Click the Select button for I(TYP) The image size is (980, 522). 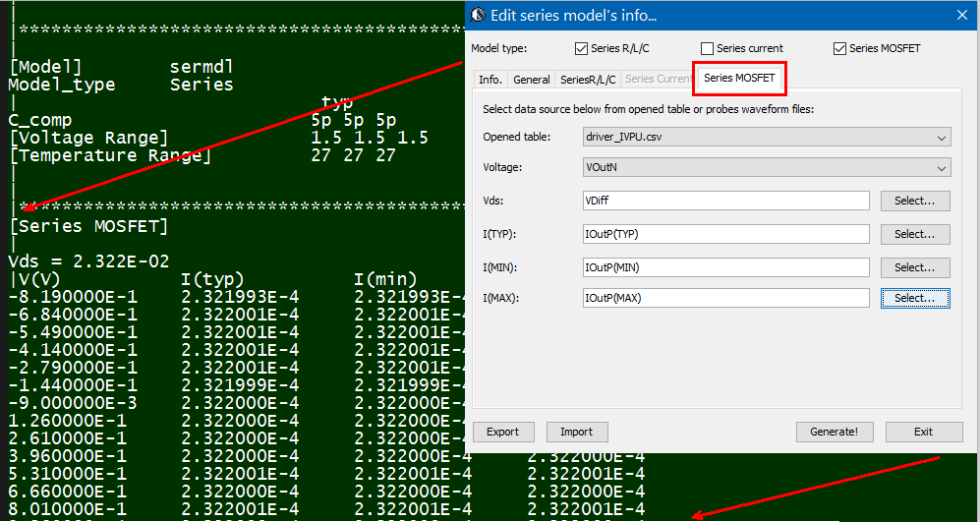point(915,234)
